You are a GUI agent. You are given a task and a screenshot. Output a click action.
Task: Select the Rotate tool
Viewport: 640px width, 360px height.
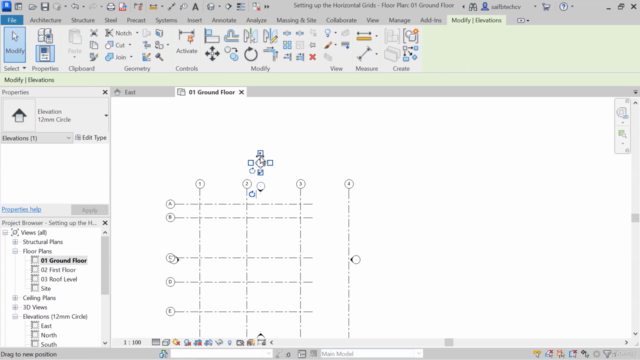click(251, 54)
